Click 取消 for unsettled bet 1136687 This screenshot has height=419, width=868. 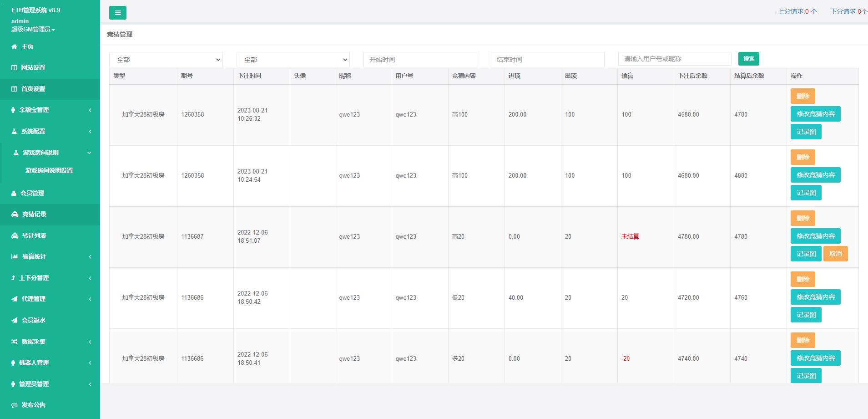click(835, 254)
